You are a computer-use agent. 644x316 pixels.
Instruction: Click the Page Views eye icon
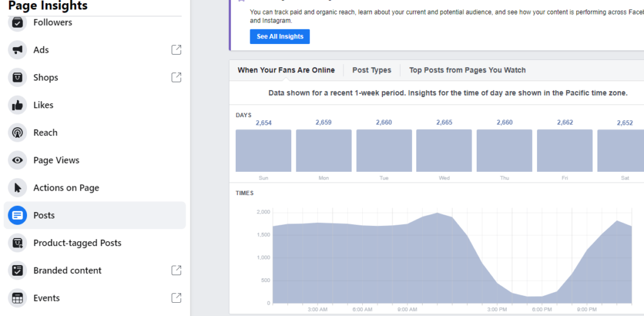click(18, 161)
